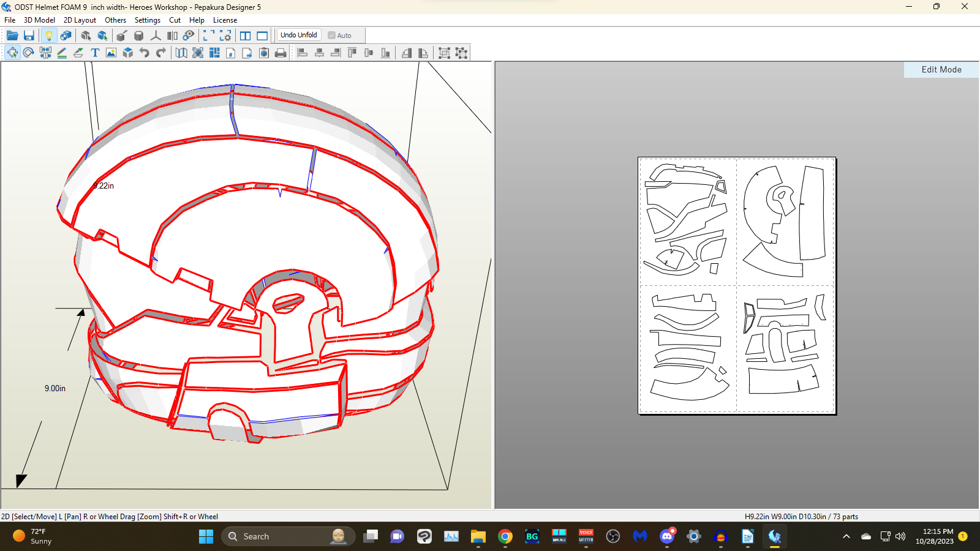The width and height of the screenshot is (980, 551).
Task: Print the pattern with the printer icon
Action: tap(281, 53)
